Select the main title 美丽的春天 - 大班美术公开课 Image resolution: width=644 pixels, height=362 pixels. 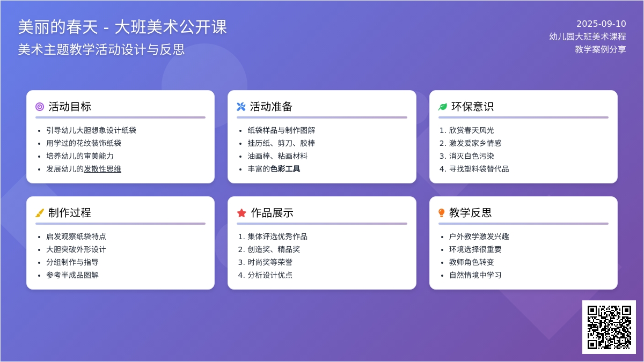click(x=122, y=27)
